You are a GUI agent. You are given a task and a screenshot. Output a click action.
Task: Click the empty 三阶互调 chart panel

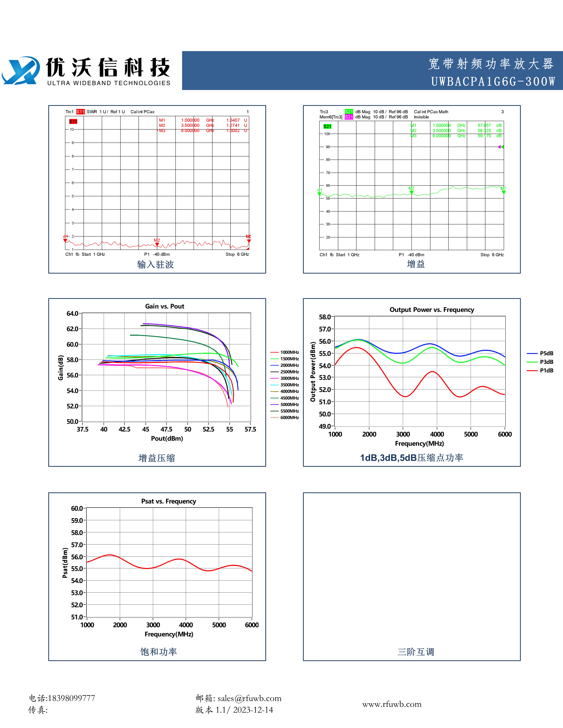[412, 573]
